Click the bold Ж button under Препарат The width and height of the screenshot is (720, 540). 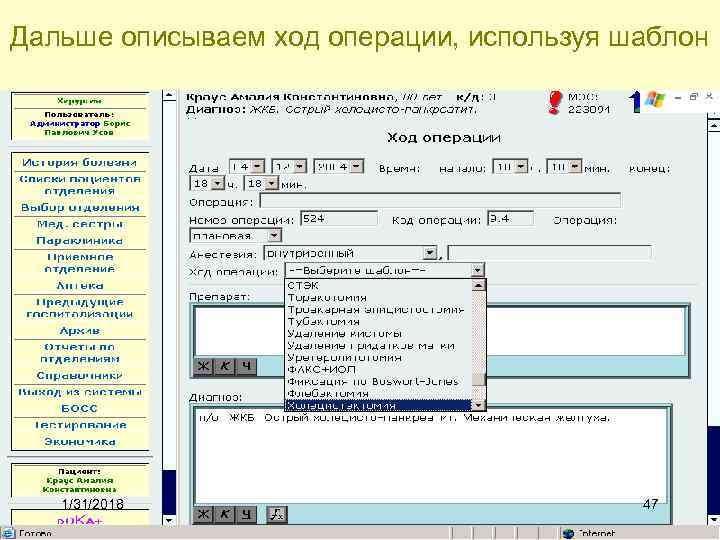(203, 366)
